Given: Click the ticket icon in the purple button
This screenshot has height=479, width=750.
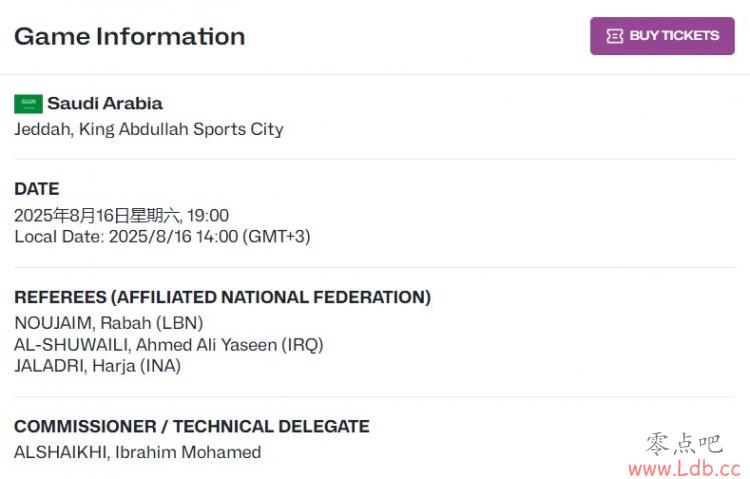Looking at the screenshot, I should pos(615,36).
